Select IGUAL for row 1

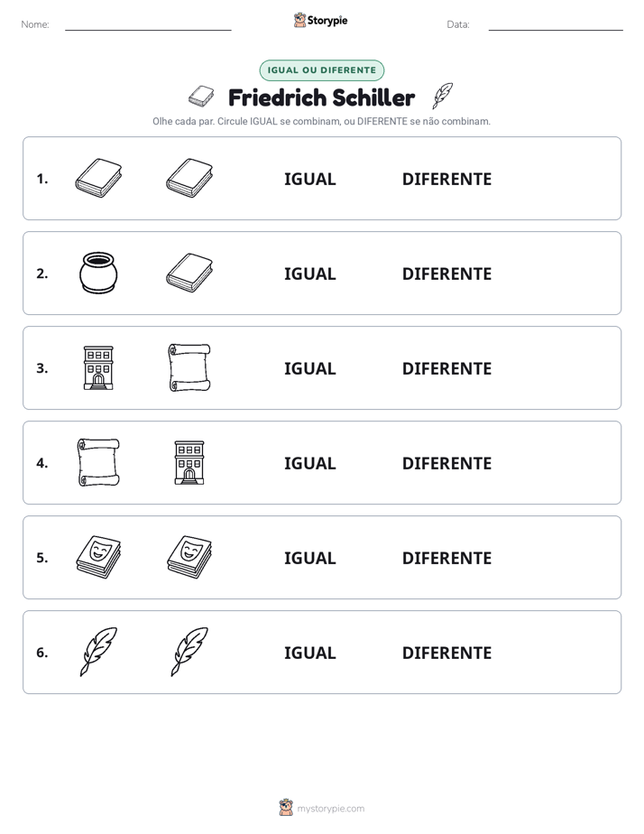(x=309, y=180)
